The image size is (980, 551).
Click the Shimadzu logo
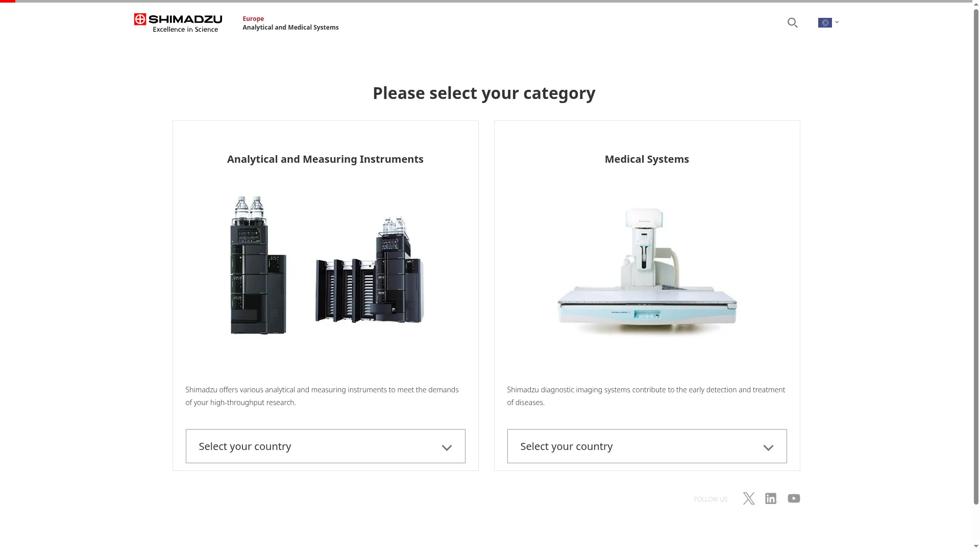click(x=178, y=23)
